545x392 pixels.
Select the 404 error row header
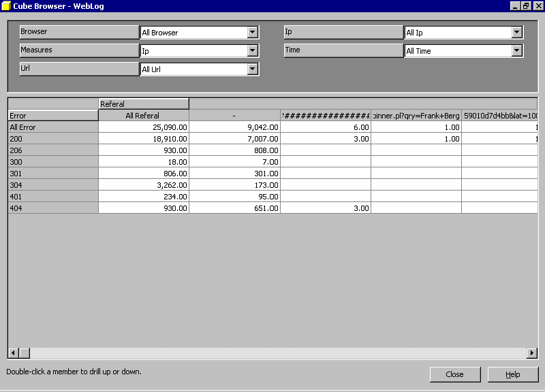click(x=52, y=208)
